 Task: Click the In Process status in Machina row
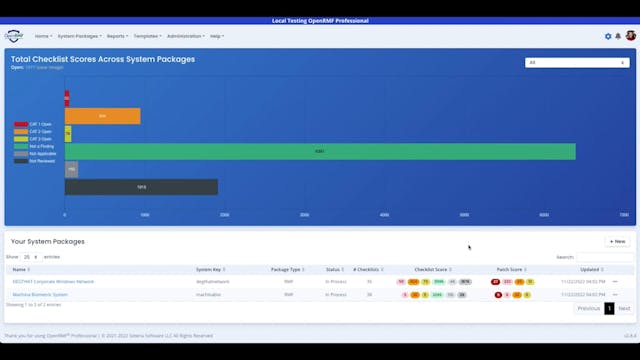coord(336,295)
